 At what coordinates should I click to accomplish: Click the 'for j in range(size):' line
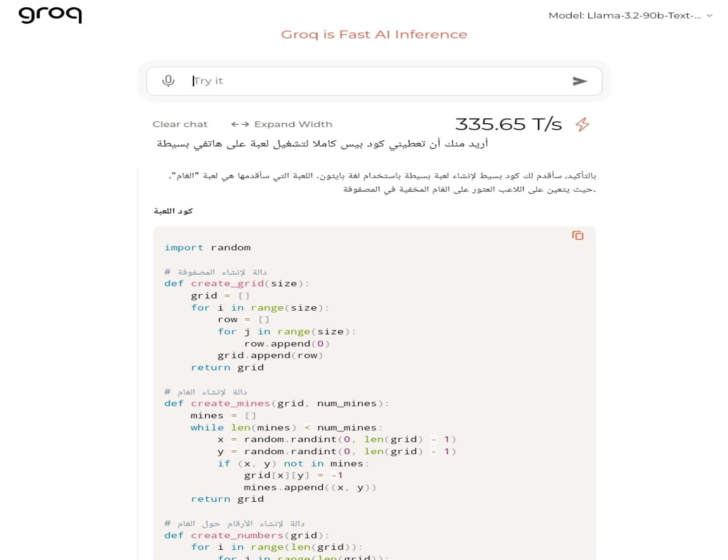[287, 331]
